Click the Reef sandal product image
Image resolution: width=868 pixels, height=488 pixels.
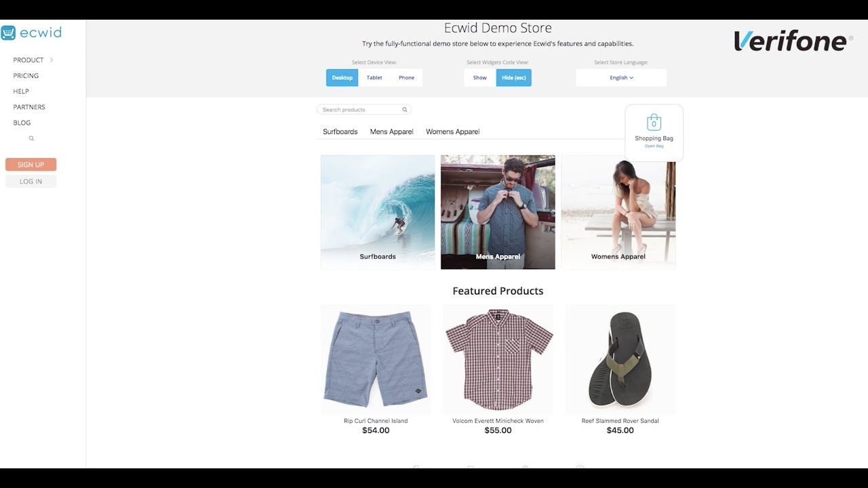coord(620,359)
